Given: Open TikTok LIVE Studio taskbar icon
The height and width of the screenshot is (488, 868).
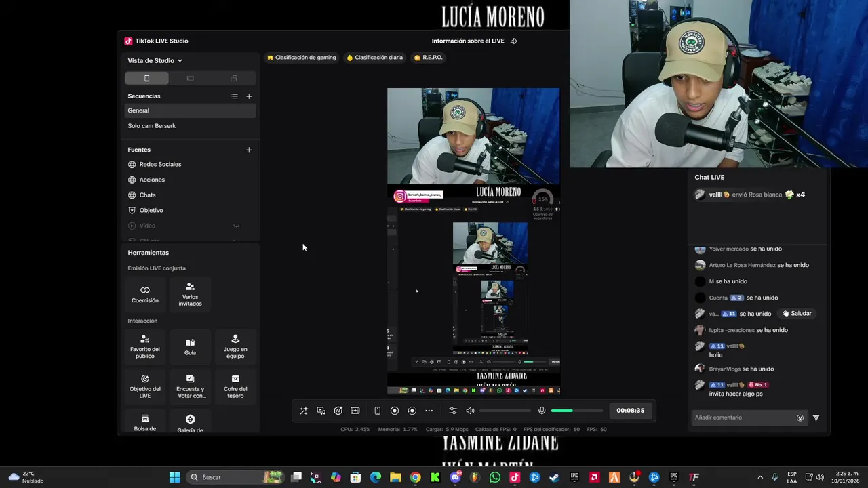Looking at the screenshot, I should point(515,477).
